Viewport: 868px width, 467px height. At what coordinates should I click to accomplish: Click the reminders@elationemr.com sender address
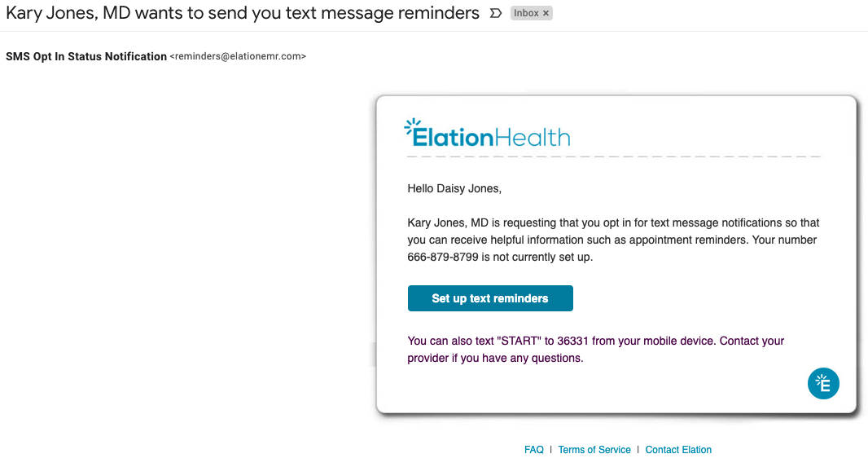[238, 57]
